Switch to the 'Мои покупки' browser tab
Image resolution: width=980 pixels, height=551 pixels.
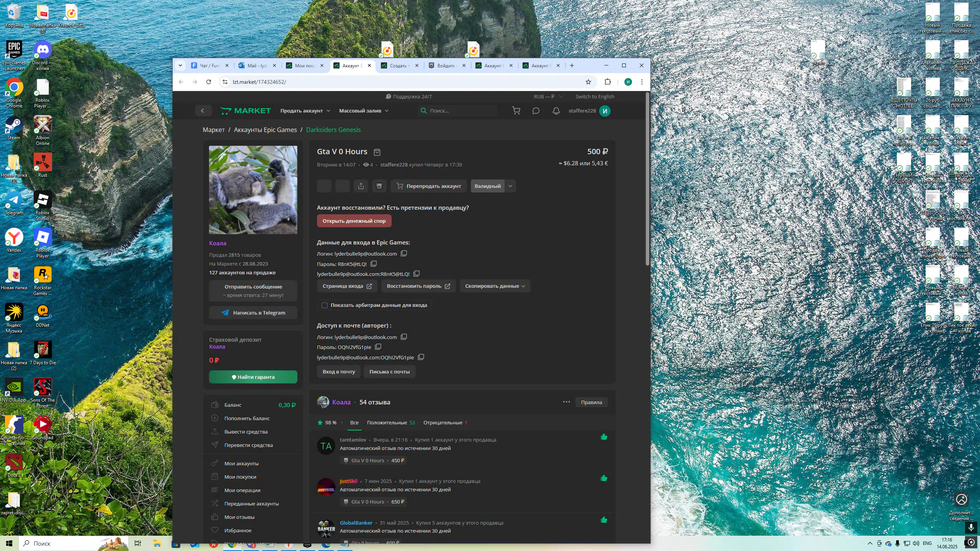(305, 66)
